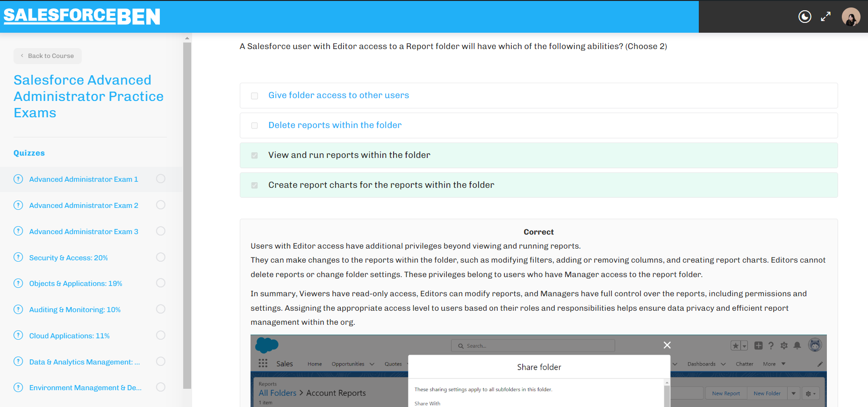
Task: Mark Objects & Applications completion circle
Action: coord(161,283)
